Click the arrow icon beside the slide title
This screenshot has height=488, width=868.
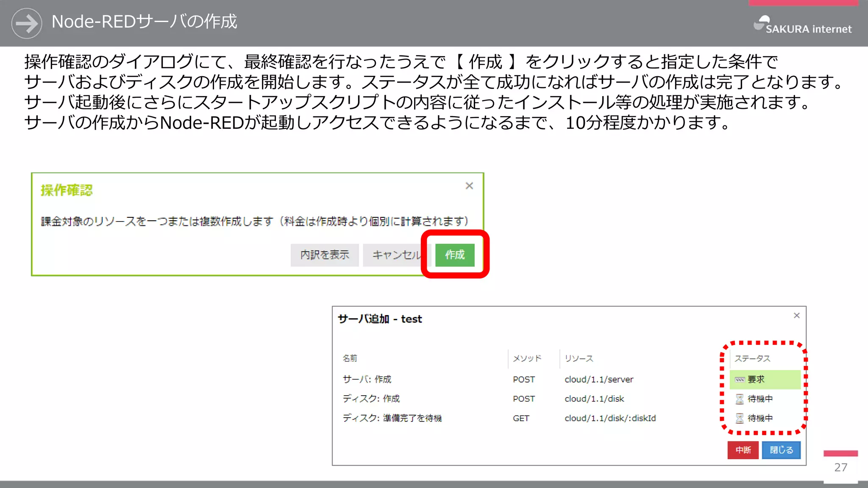(x=27, y=23)
